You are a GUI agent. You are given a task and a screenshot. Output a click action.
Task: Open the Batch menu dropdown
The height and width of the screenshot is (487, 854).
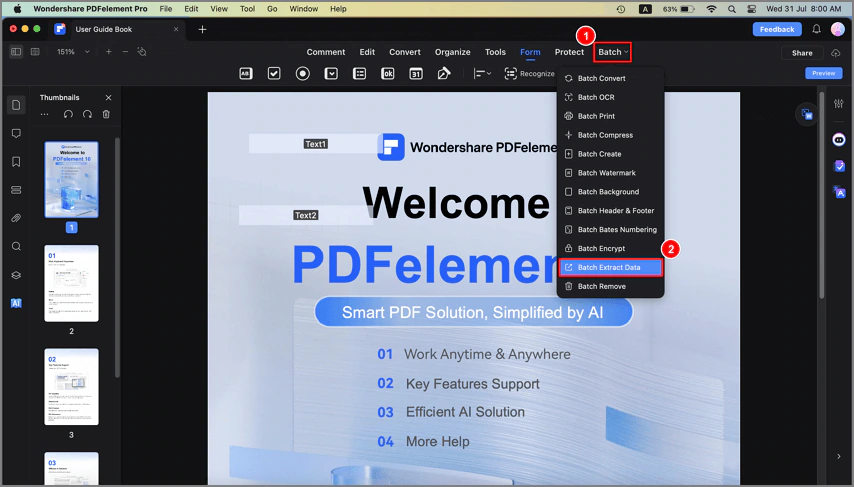613,52
